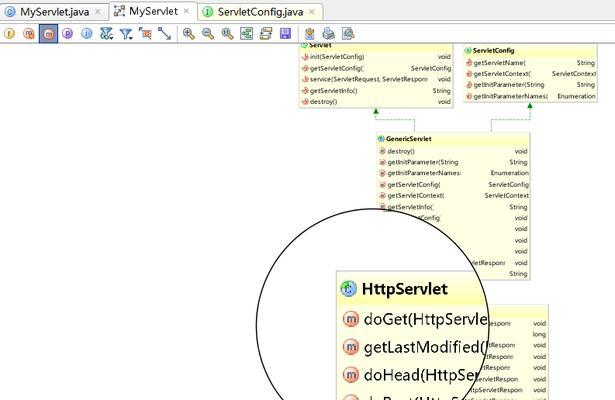Toggle the active Show Methods button
The height and width of the screenshot is (400, 615).
(48, 34)
